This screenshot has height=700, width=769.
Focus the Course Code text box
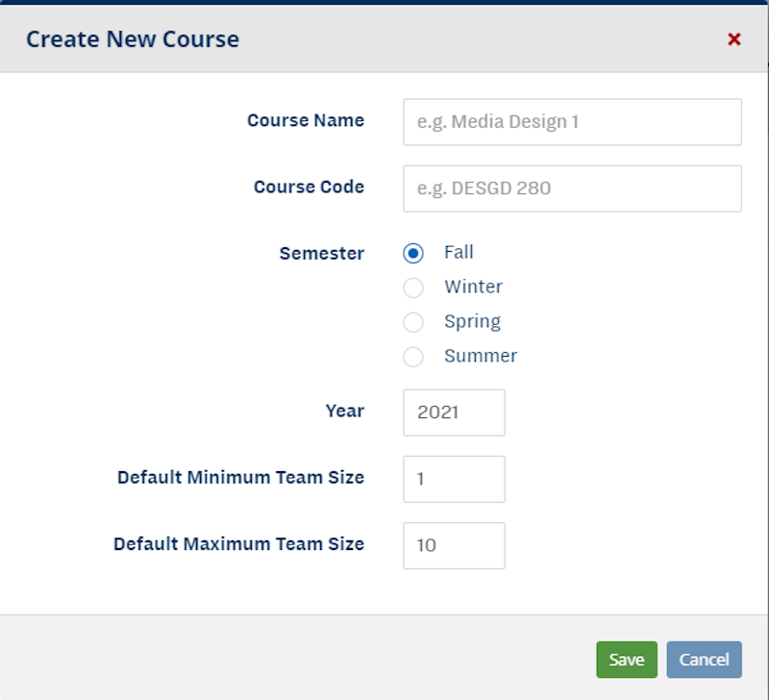(x=572, y=188)
